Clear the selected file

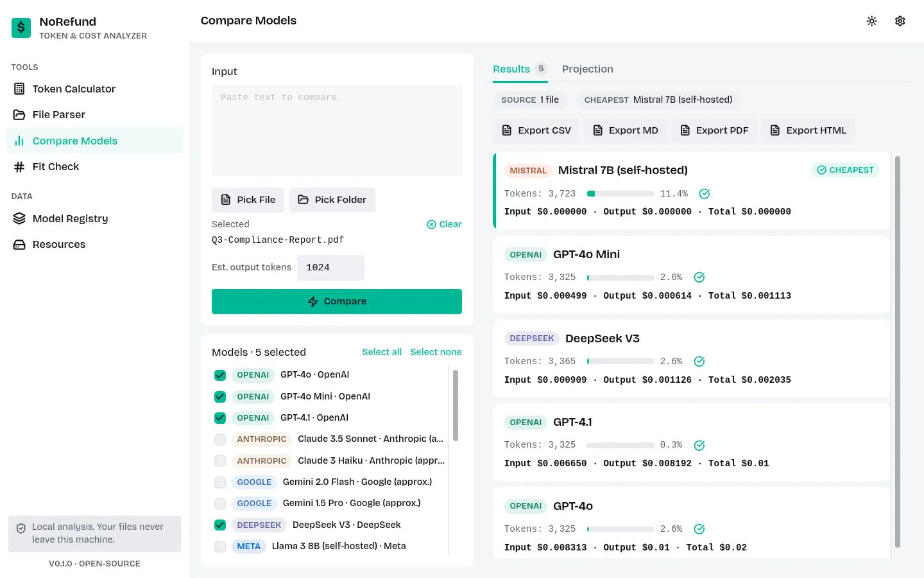pyautogui.click(x=444, y=224)
